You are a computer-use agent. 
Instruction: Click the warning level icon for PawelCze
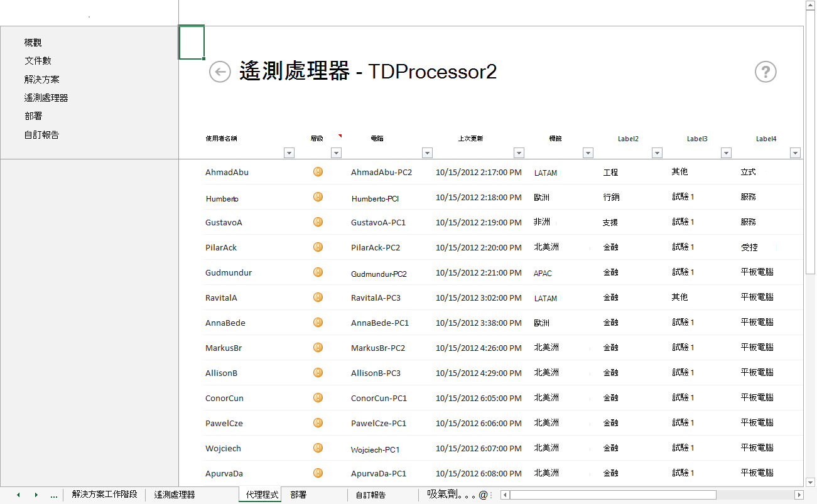click(318, 422)
